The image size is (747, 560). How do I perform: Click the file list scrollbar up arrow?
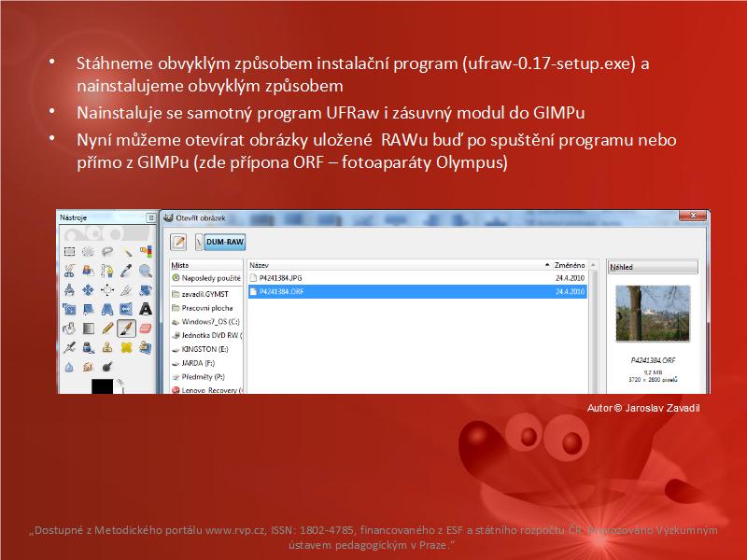pos(593,265)
